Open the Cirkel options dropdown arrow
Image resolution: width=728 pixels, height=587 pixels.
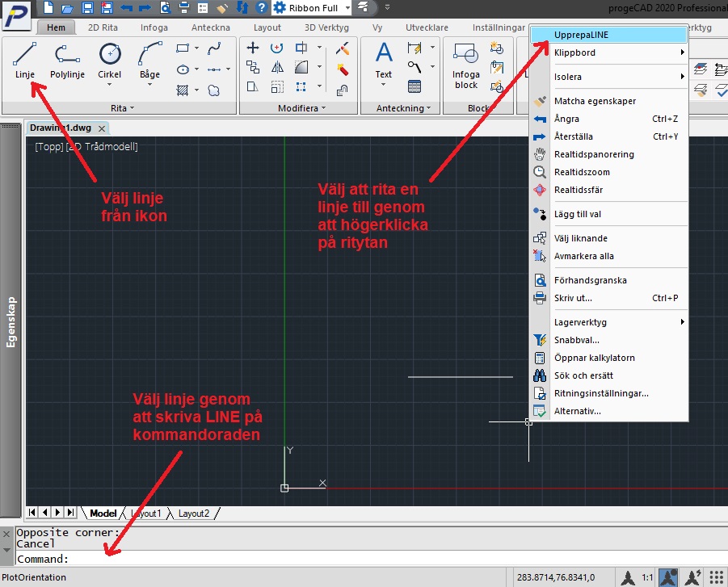tap(110, 85)
